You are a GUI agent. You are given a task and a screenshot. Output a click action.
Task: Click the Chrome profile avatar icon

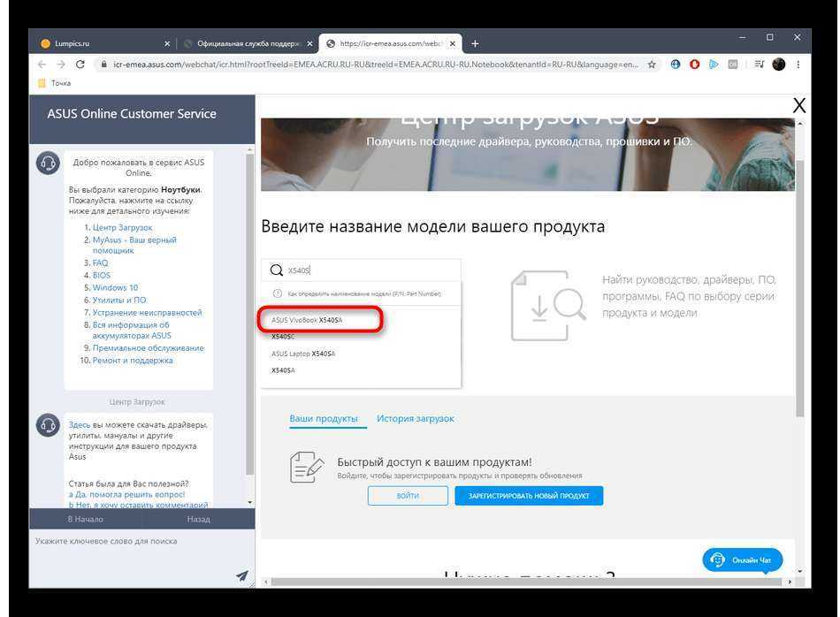[x=778, y=65]
